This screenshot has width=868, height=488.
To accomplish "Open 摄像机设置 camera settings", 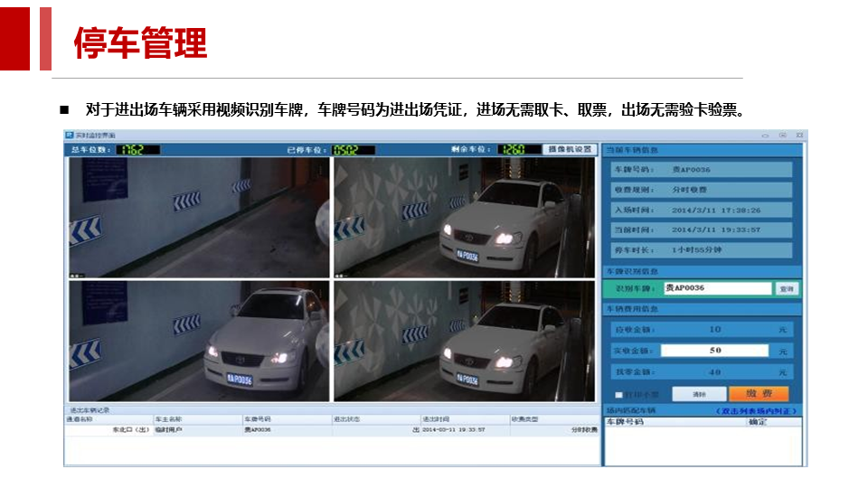I will 570,149.
